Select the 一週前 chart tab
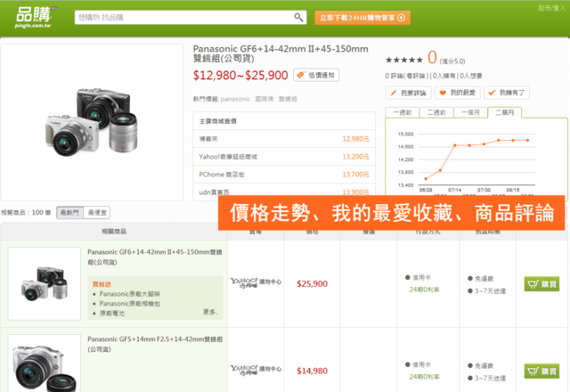570x392 pixels. pyautogui.click(x=402, y=112)
